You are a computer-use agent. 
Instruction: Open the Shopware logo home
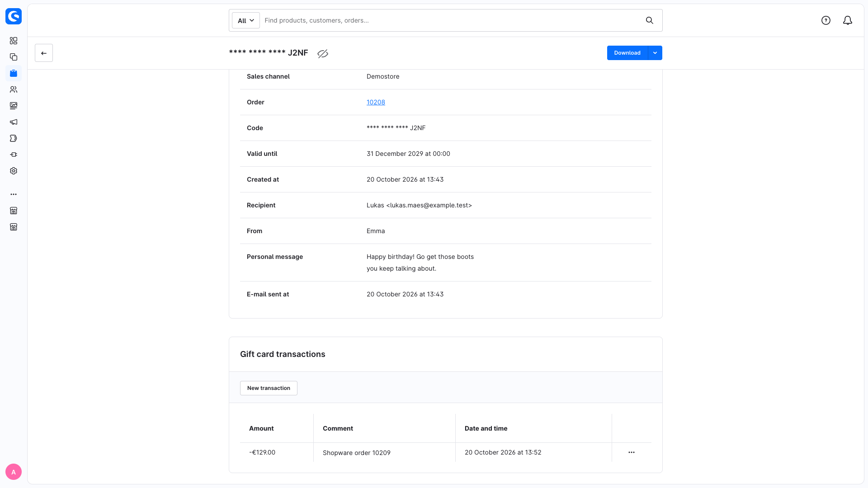(14, 16)
